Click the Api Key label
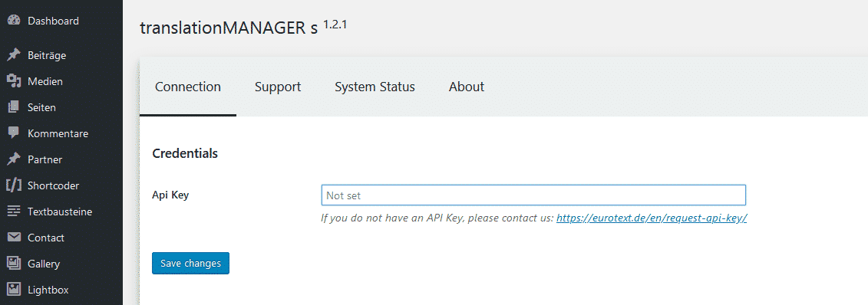Viewport: 868px width, 305px height. (x=170, y=195)
